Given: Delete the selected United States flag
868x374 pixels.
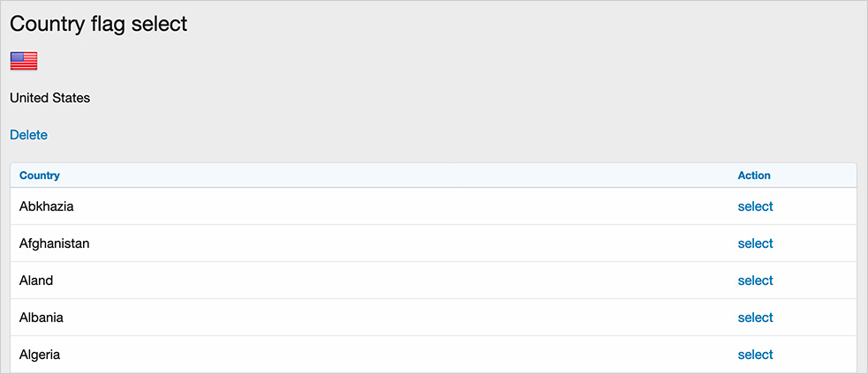Looking at the screenshot, I should click(28, 135).
